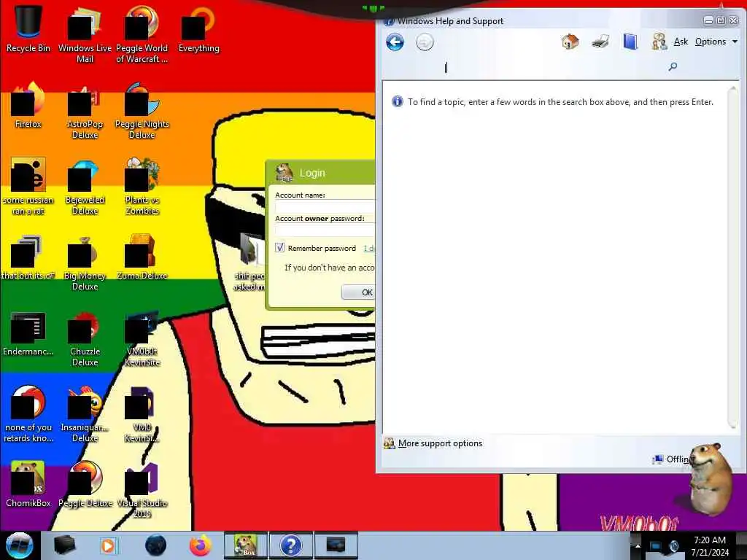Click the Print icon in Help toolbar

[600, 42]
